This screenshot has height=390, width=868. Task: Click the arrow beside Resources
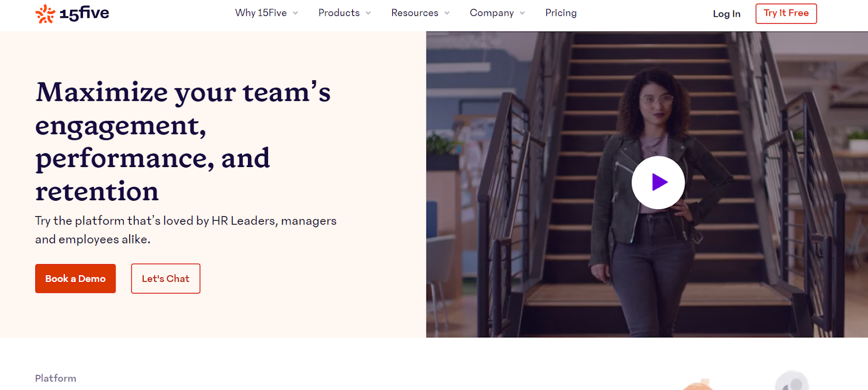(447, 14)
